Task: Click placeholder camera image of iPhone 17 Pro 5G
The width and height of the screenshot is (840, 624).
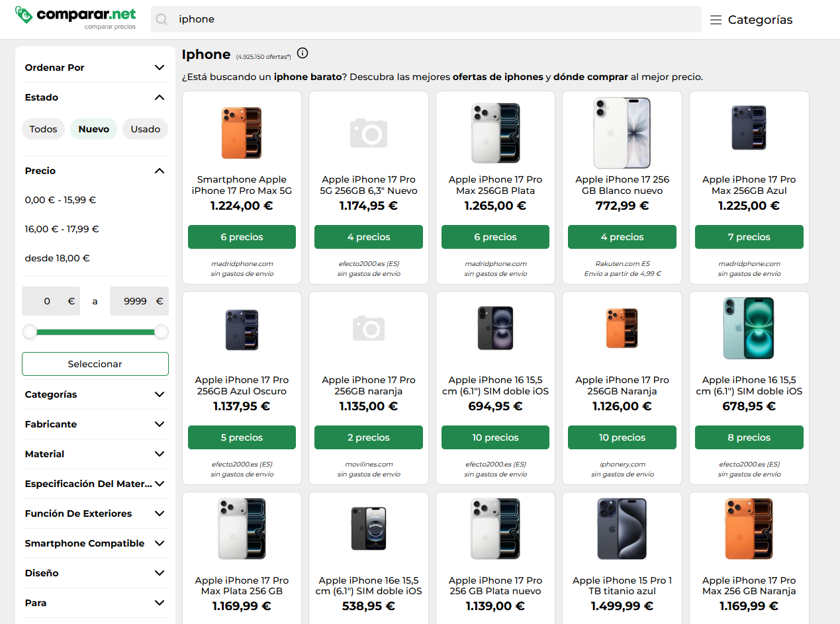Action: 369,132
